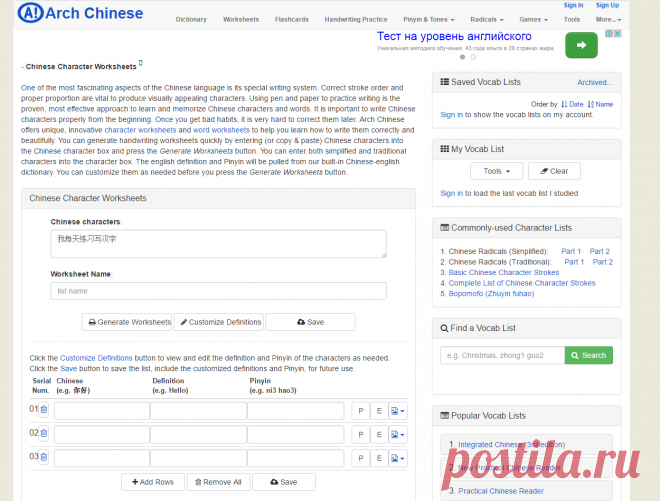Click the P button in row 01
660x501 pixels.
click(361, 411)
